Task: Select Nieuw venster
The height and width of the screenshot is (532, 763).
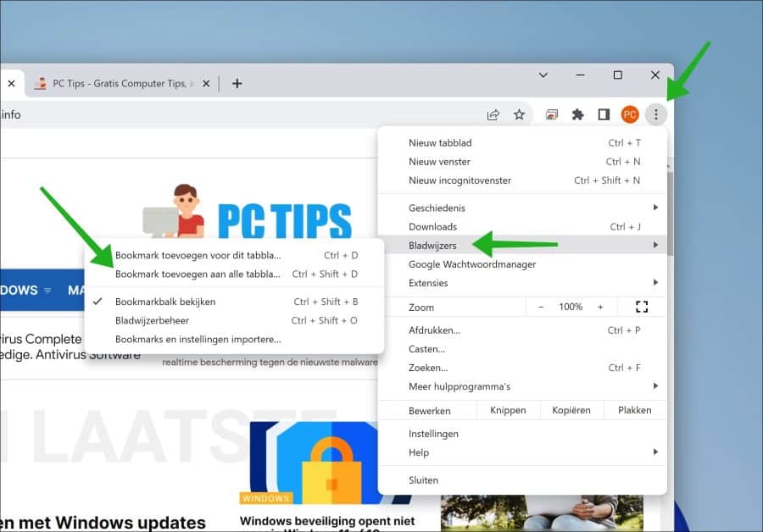Action: point(522,162)
